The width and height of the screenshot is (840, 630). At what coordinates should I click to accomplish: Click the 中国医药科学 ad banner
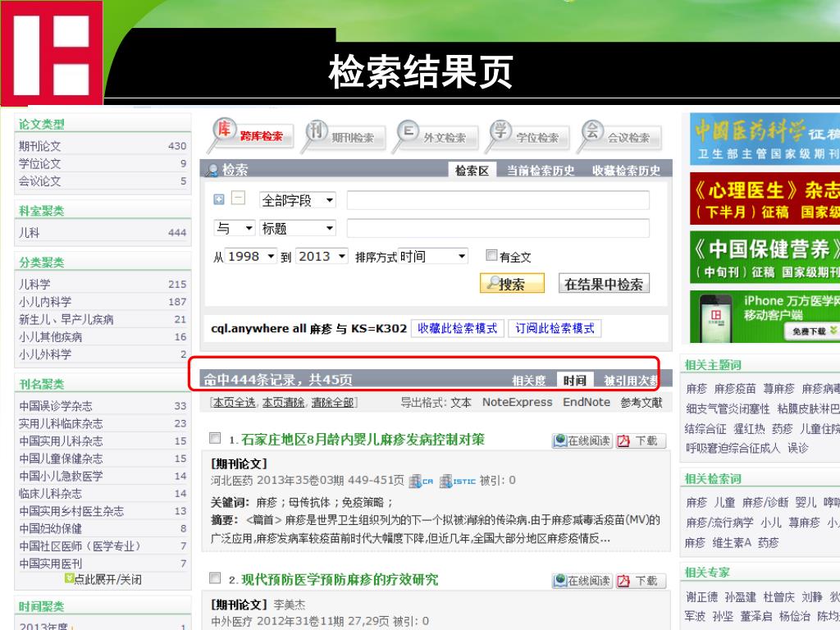pos(765,139)
